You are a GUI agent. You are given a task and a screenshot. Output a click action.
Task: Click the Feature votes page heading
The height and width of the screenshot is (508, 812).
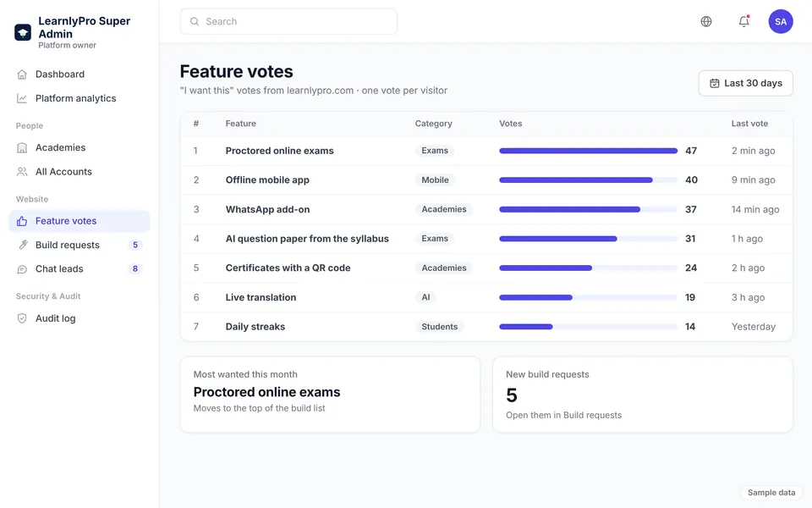(x=237, y=71)
